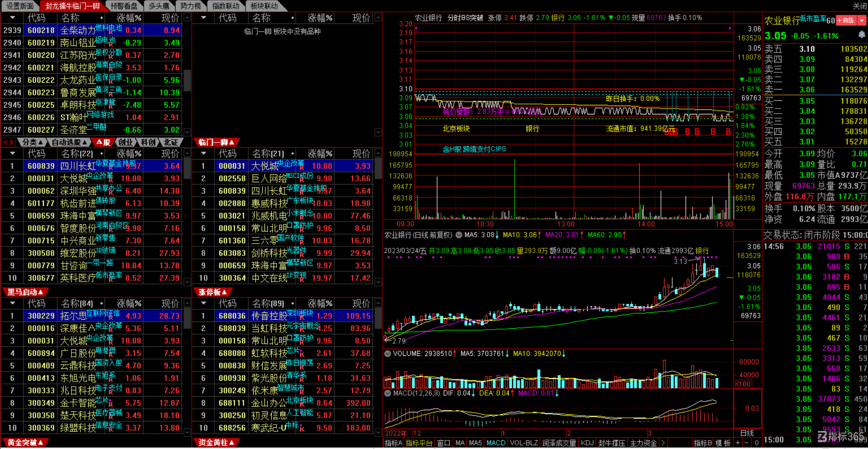
Task: Click the dot sort marker after 名称(21)
Action: point(292,154)
